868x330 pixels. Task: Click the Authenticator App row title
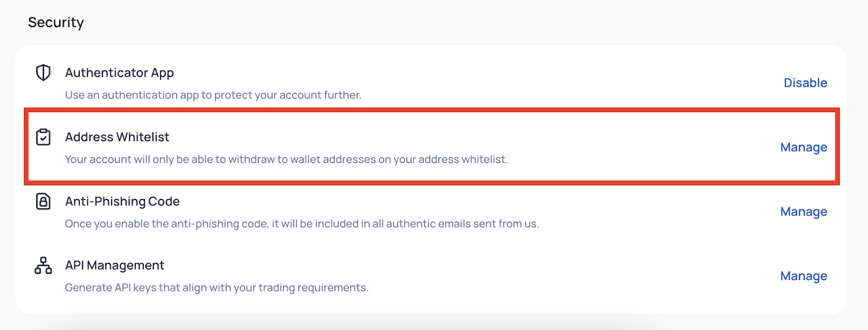tap(119, 72)
